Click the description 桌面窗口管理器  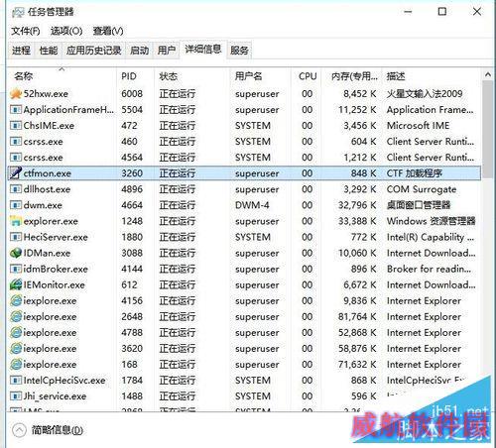tap(419, 205)
